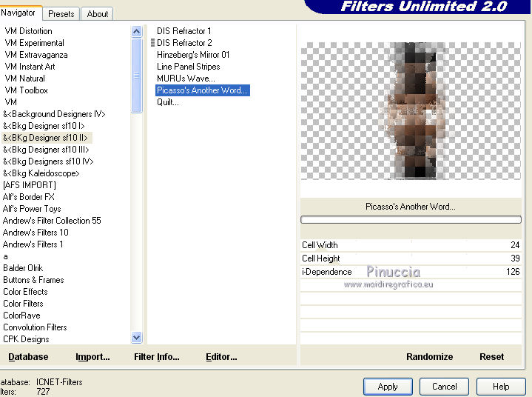Choose MURUs Wave... filter
Viewport: 532px width, 397px height.
click(x=186, y=79)
